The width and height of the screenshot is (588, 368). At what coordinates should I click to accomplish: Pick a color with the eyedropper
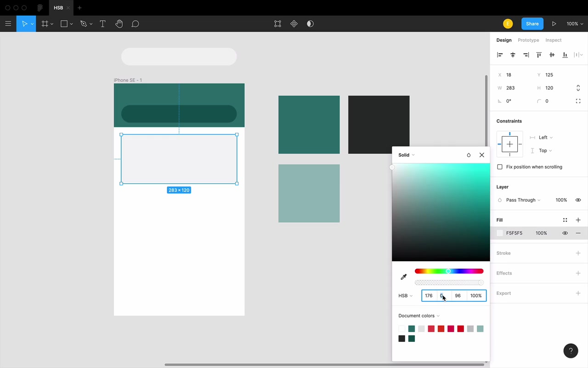pos(404,277)
